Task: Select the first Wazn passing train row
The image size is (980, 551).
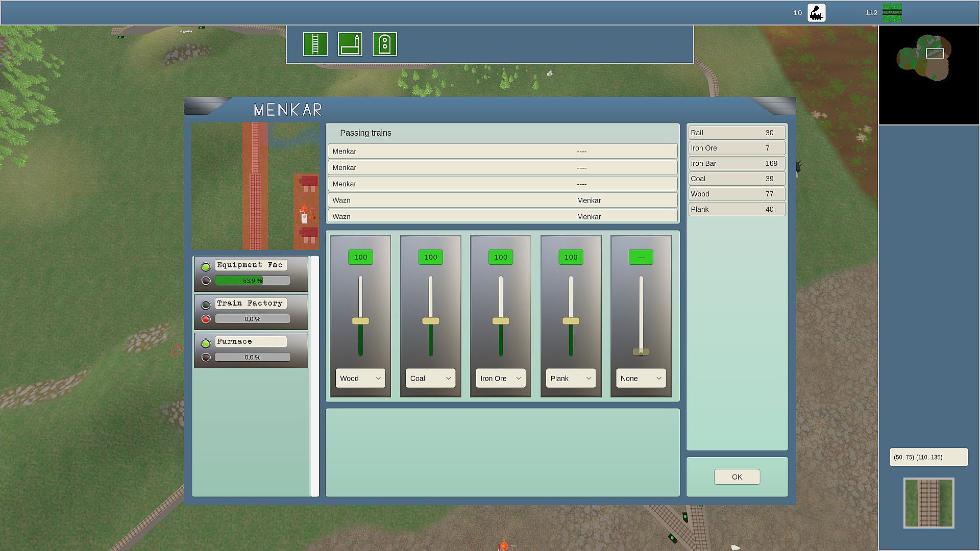Action: [502, 200]
